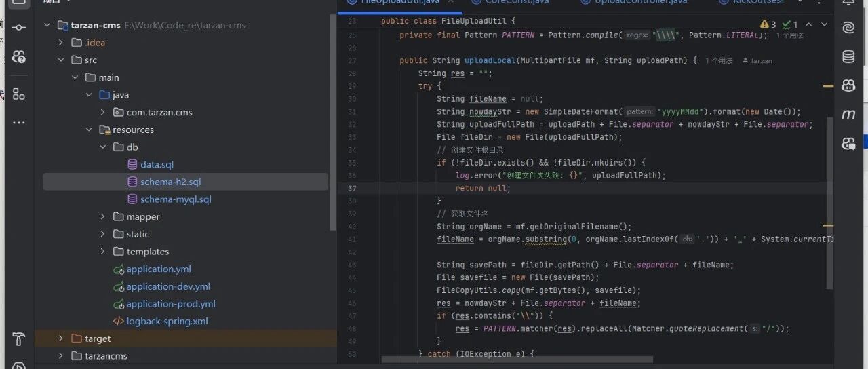The width and height of the screenshot is (868, 369).
Task: Click the horizontal scrollbar of editor
Action: (517, 359)
